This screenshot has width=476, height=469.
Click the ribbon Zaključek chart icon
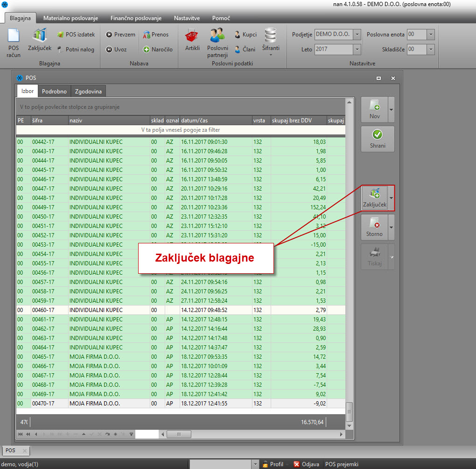coord(40,35)
